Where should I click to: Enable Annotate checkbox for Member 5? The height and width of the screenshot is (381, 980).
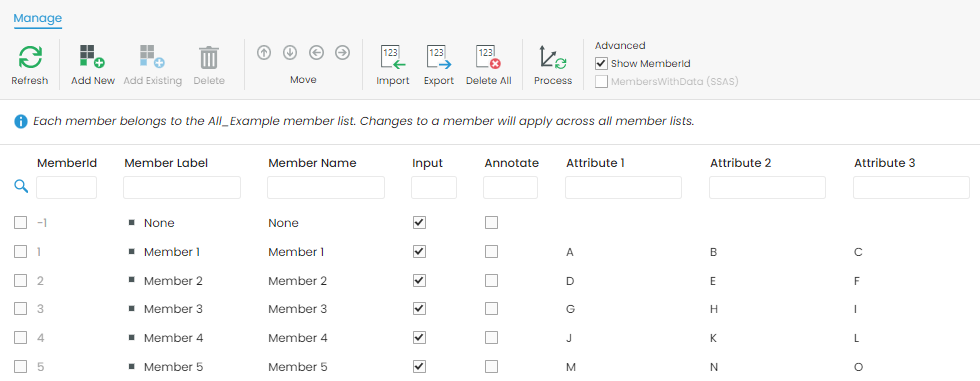[x=491, y=366]
